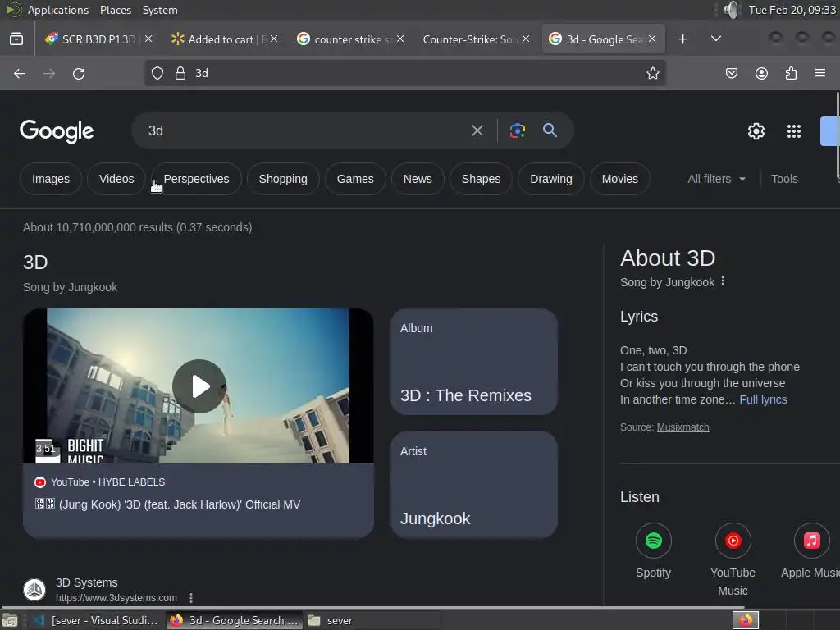The height and width of the screenshot is (630, 840).
Task: Open Jungkook artist card
Action: tap(473, 485)
